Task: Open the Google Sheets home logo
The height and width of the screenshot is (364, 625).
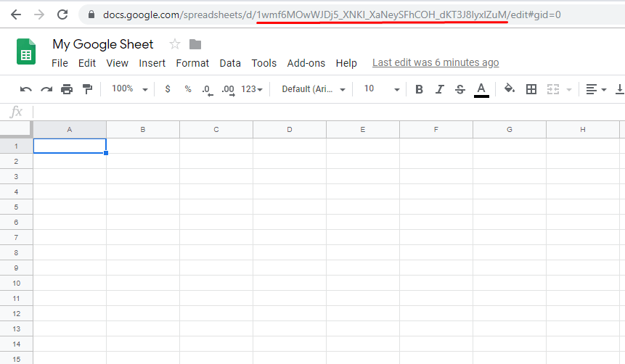Action: tap(27, 52)
